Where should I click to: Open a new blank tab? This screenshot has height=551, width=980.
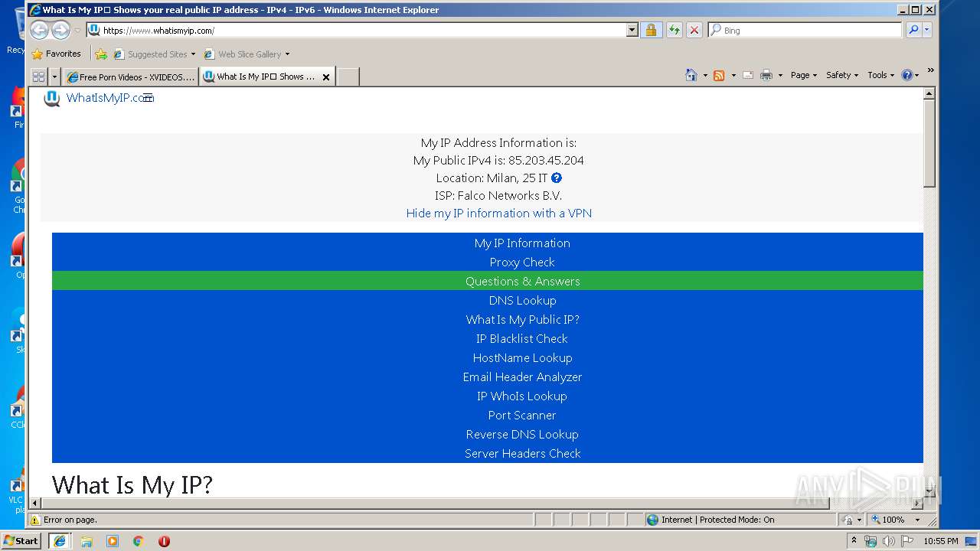click(x=348, y=77)
